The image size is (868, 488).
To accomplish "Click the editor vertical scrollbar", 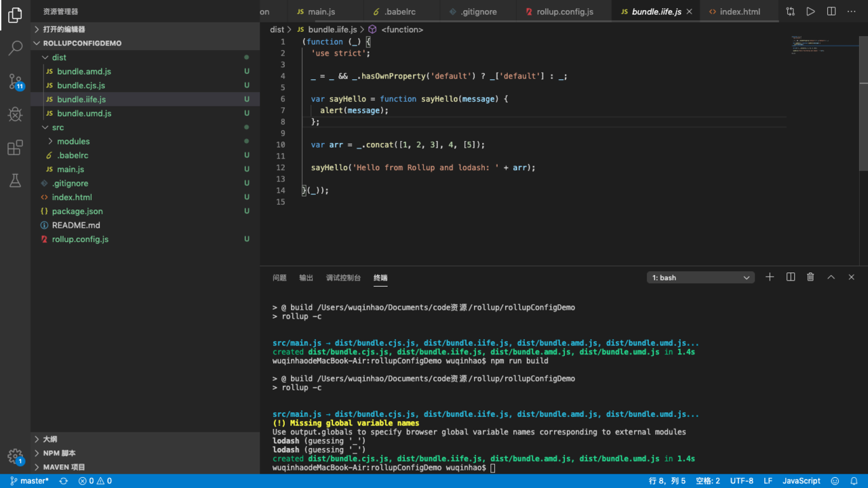I will [x=863, y=102].
